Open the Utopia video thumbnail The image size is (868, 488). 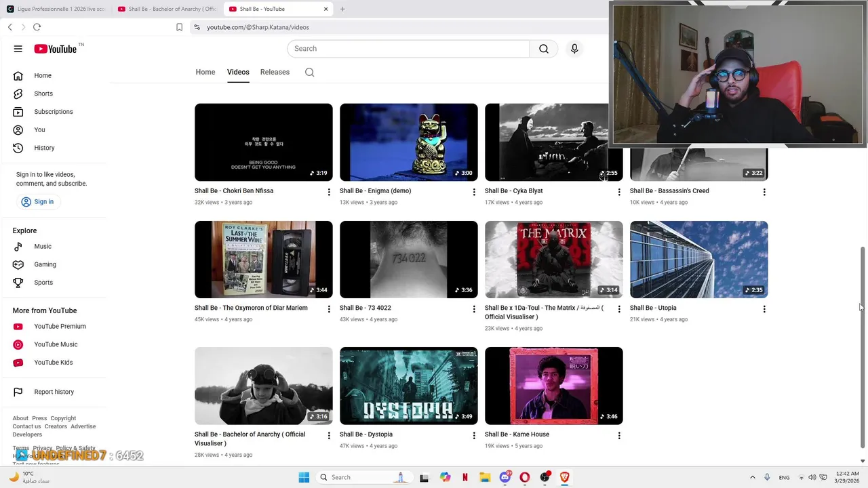699,260
